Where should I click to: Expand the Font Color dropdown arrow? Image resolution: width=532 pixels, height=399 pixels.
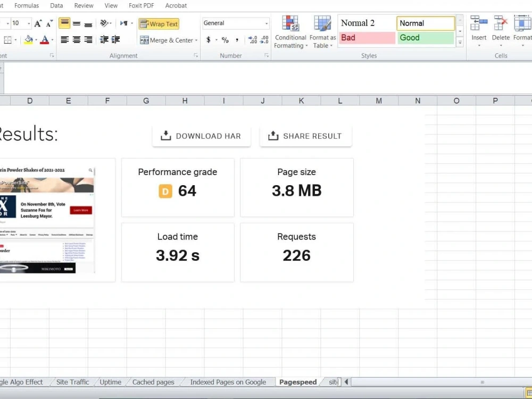[52, 40]
